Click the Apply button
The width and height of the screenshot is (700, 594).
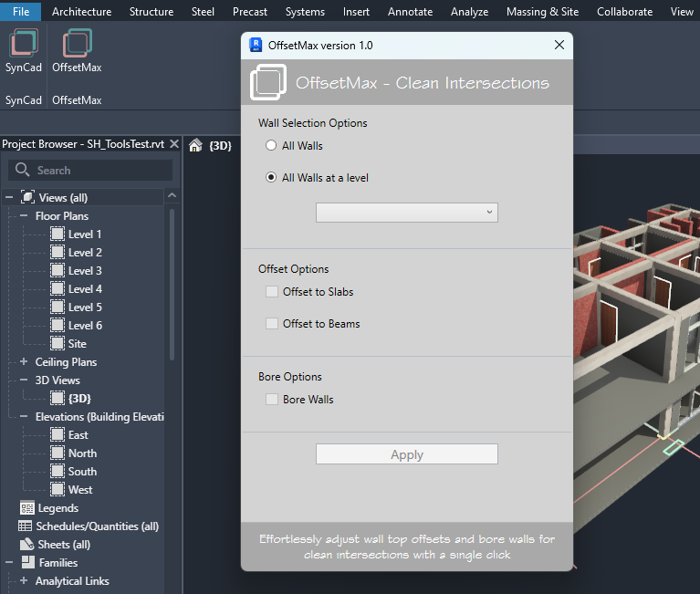[x=407, y=453]
